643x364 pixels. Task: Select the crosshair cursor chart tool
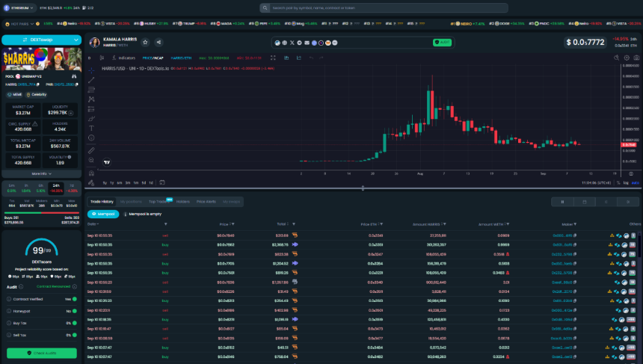coord(91,70)
